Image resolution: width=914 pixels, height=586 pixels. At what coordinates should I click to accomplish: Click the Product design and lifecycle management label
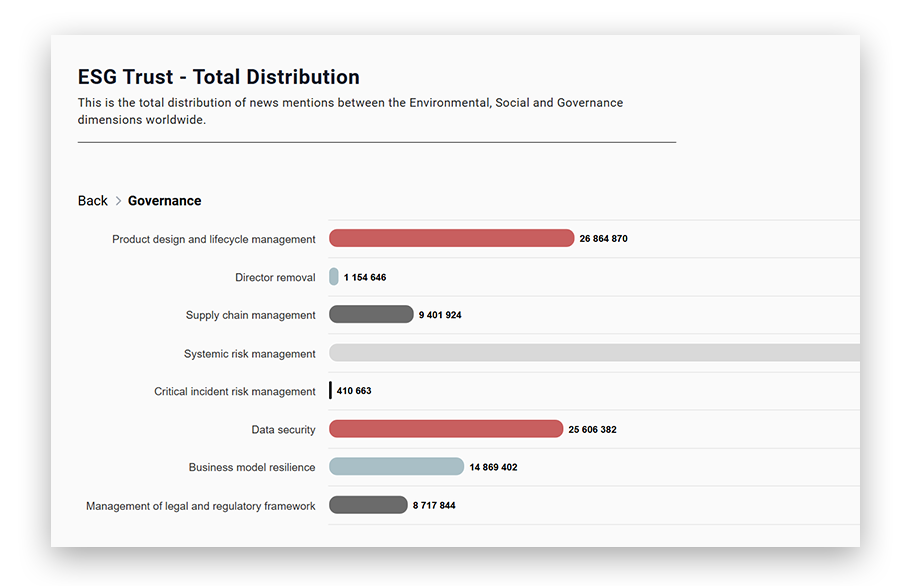[214, 239]
